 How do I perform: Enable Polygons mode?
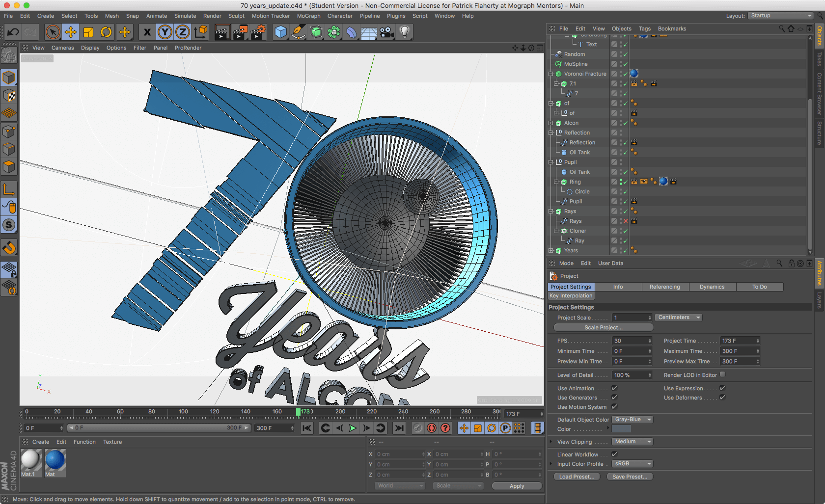pos(9,166)
